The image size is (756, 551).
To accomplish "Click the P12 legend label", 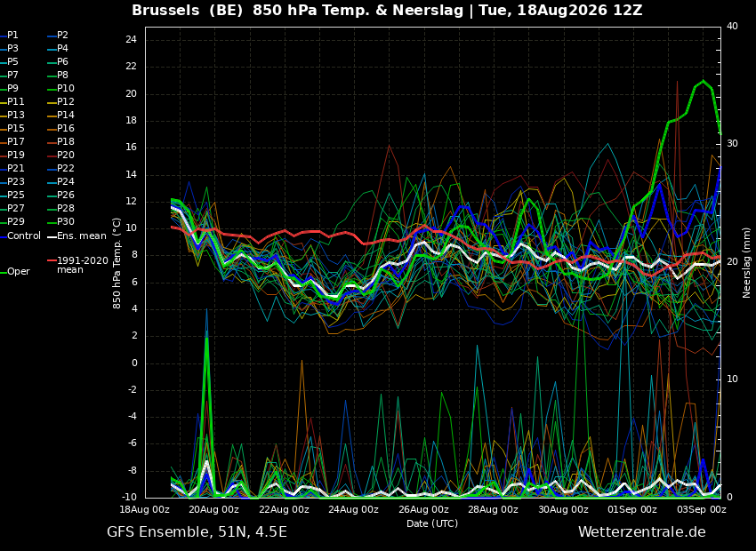I will pyautogui.click(x=66, y=101).
